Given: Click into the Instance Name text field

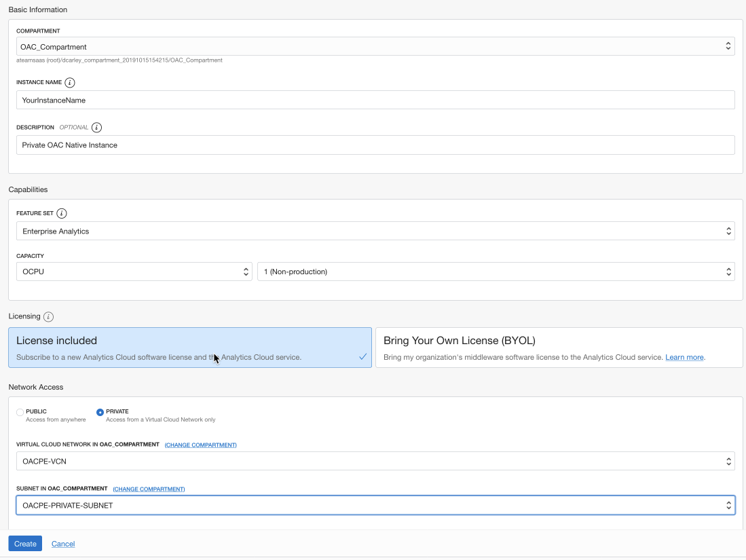Looking at the screenshot, I should point(375,100).
